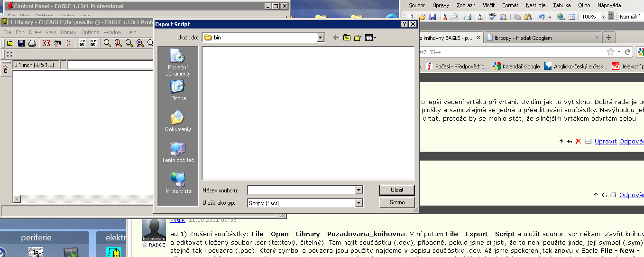Click the Pytlik username link in forum post
This screenshot has height=257, width=644.
178,220
